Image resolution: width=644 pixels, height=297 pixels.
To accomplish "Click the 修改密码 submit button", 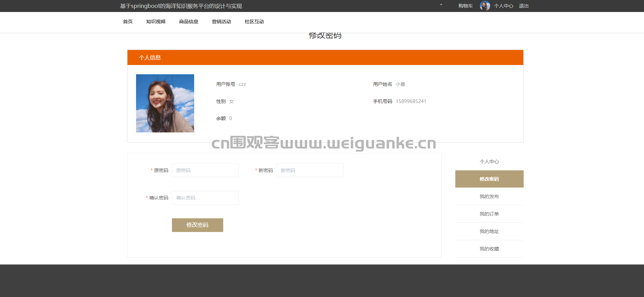I will point(198,225).
